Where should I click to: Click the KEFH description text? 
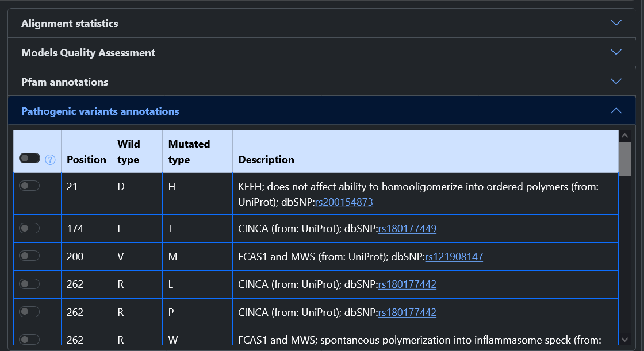click(x=418, y=194)
